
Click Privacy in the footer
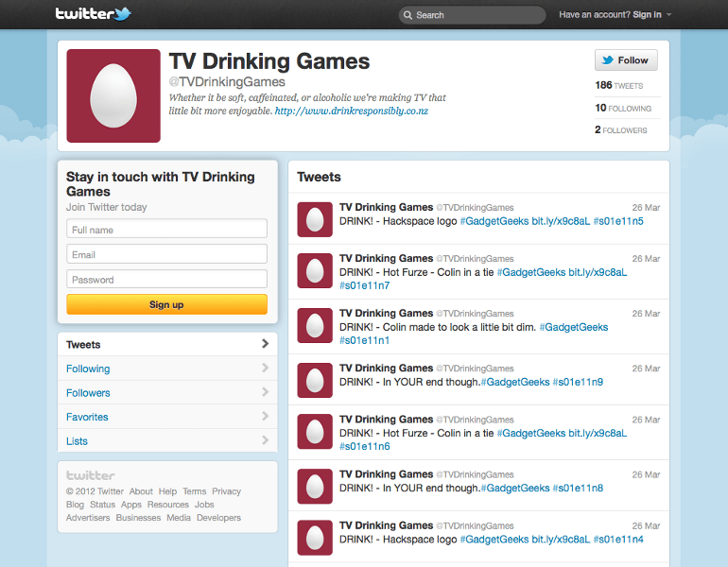(x=227, y=490)
